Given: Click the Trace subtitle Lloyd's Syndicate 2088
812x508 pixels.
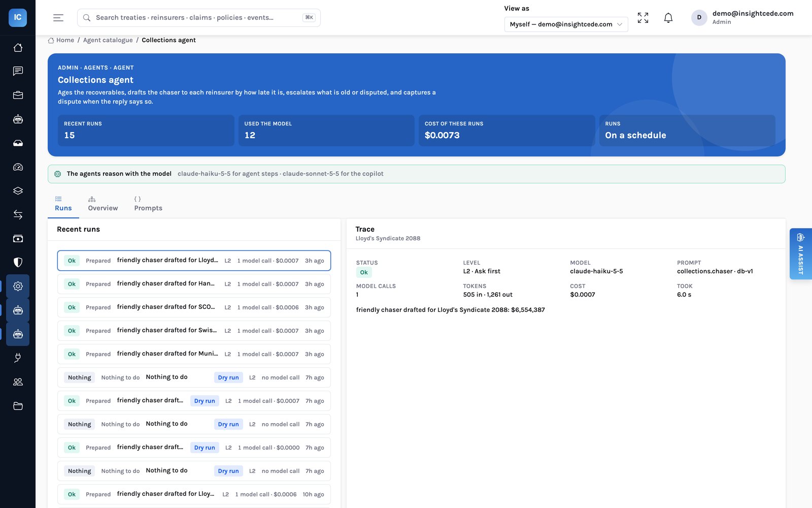Looking at the screenshot, I should click(388, 238).
